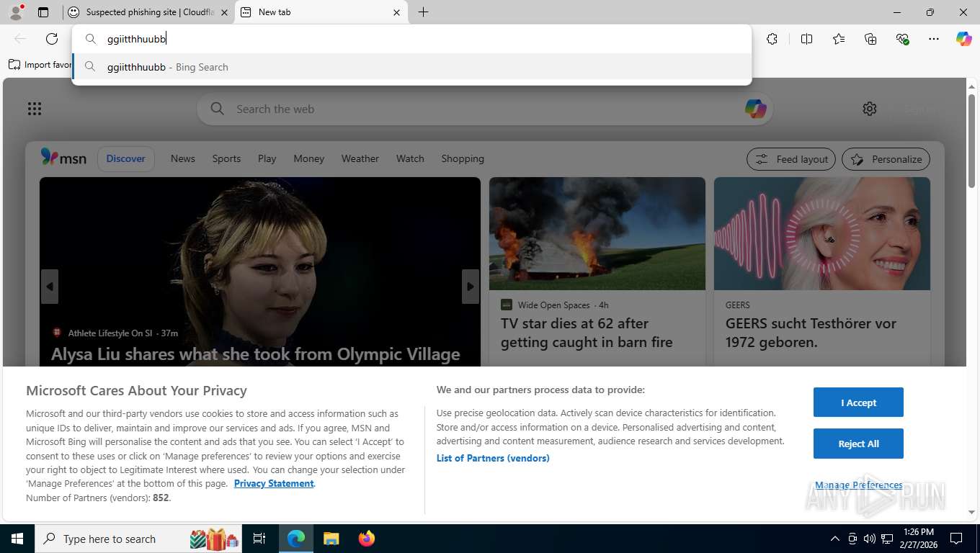Open Manage Preferences link
980x553 pixels.
coord(858,485)
